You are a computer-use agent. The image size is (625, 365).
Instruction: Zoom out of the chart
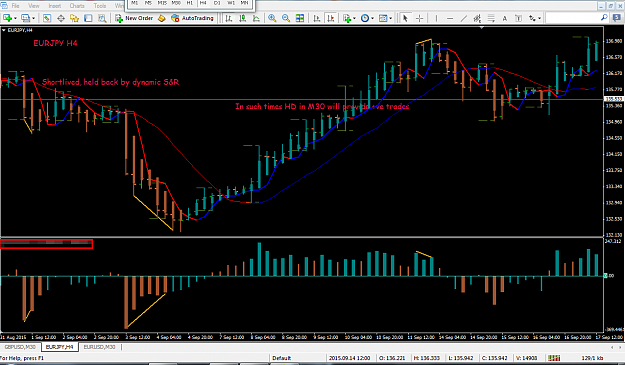[286, 18]
